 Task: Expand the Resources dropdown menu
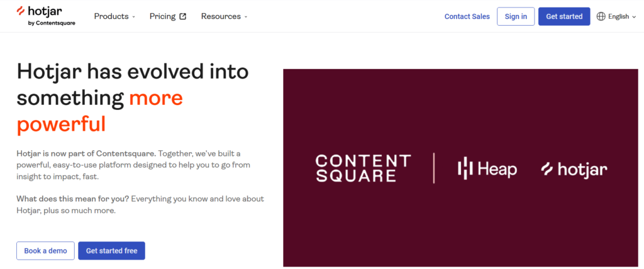click(x=225, y=16)
